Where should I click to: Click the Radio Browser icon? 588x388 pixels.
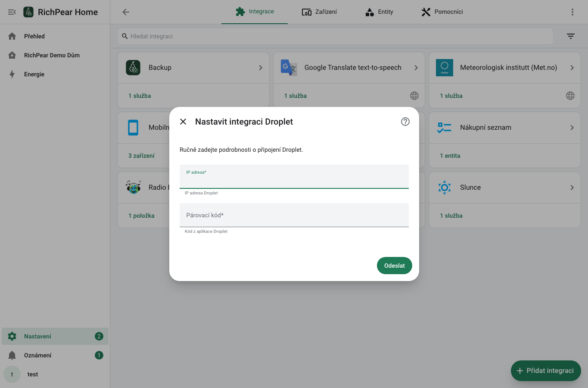133,187
